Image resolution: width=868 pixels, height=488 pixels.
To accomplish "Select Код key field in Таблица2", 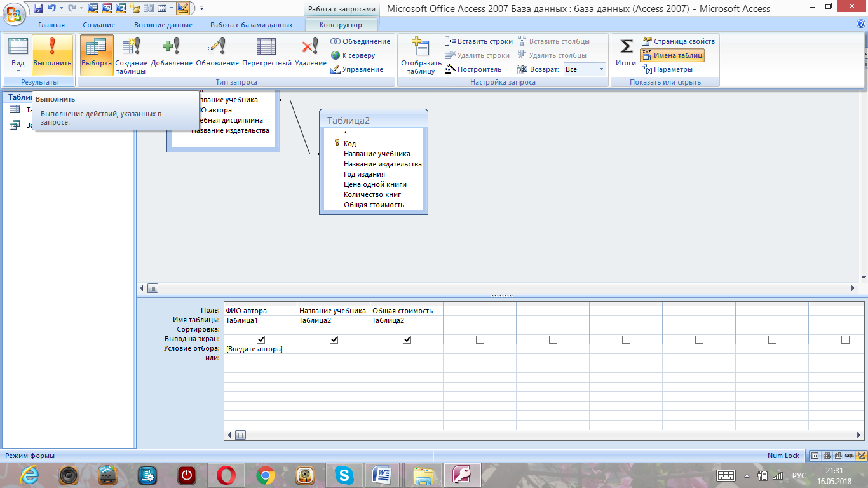I will point(349,144).
